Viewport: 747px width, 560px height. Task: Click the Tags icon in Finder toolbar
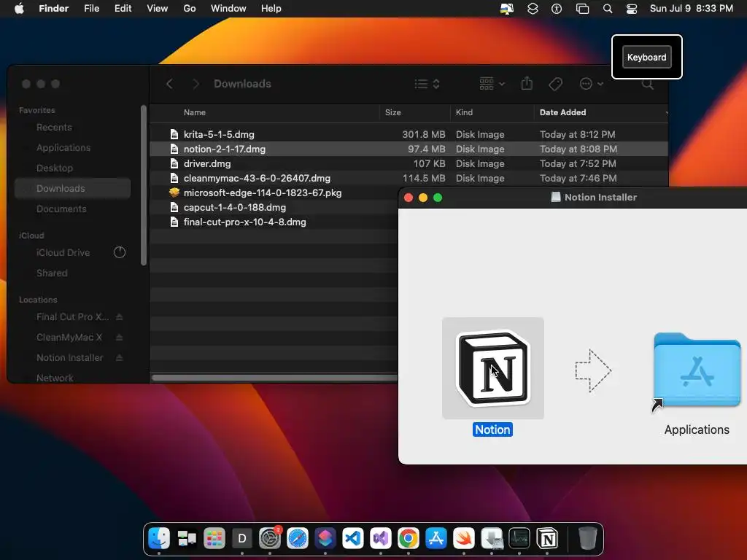click(x=555, y=84)
